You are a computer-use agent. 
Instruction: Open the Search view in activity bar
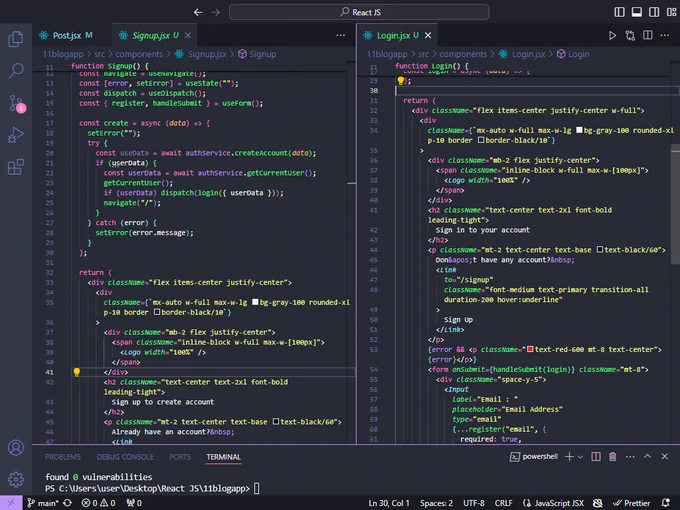coord(16,70)
